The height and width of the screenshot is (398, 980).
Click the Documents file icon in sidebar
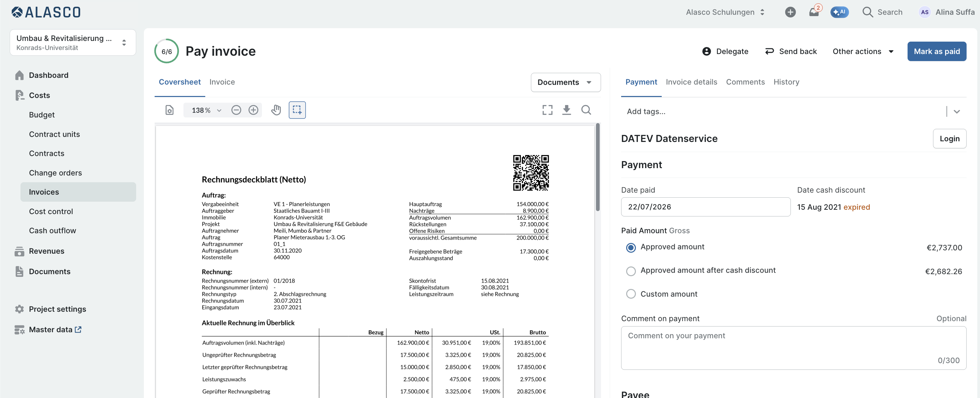[19, 271]
